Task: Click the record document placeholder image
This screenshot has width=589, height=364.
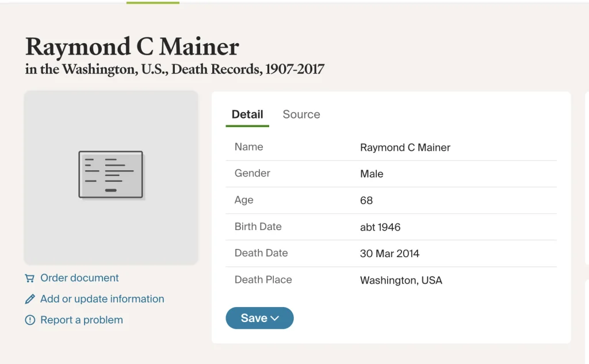Action: click(x=111, y=175)
